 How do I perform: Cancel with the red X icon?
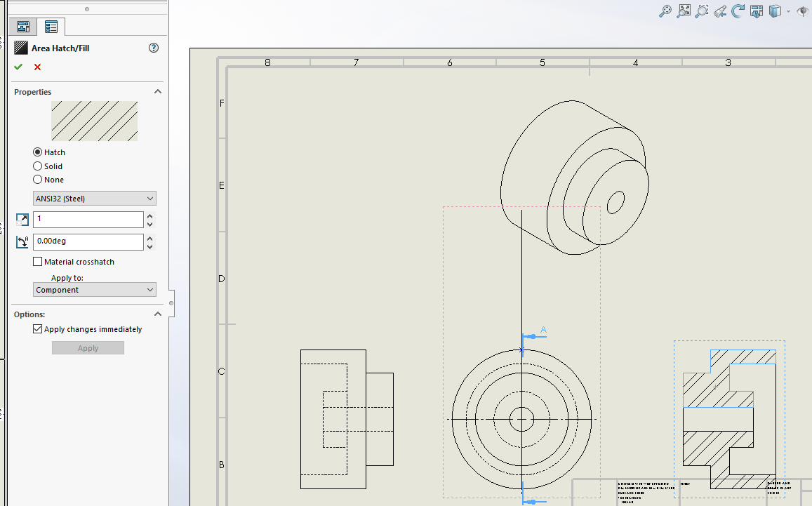pos(37,67)
